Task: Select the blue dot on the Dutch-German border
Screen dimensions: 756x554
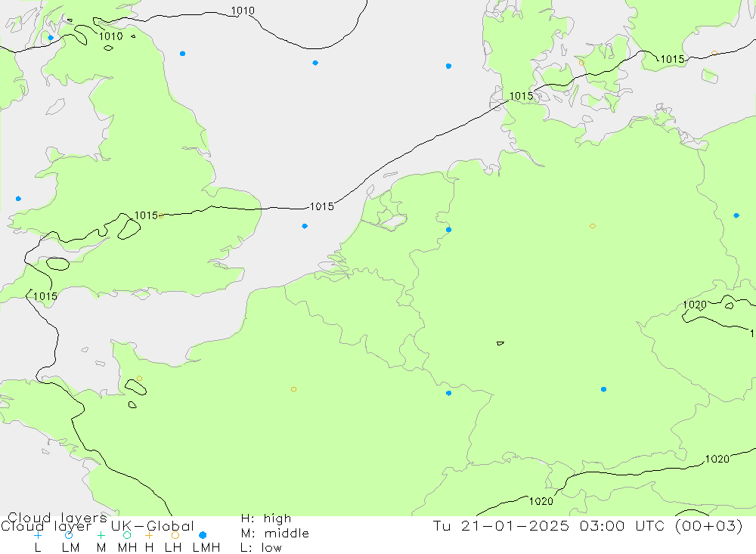Action: [x=448, y=230]
